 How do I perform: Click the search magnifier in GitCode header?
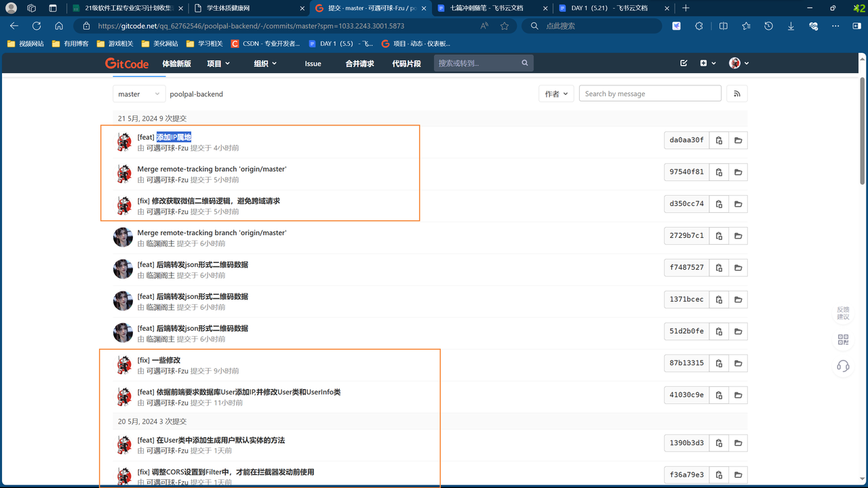pos(525,63)
